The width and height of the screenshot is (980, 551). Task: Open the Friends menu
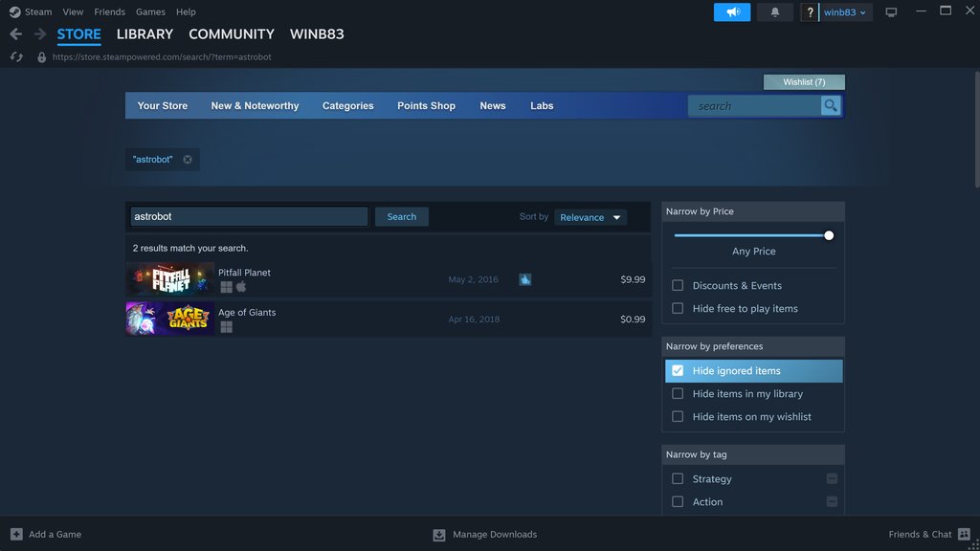click(109, 11)
